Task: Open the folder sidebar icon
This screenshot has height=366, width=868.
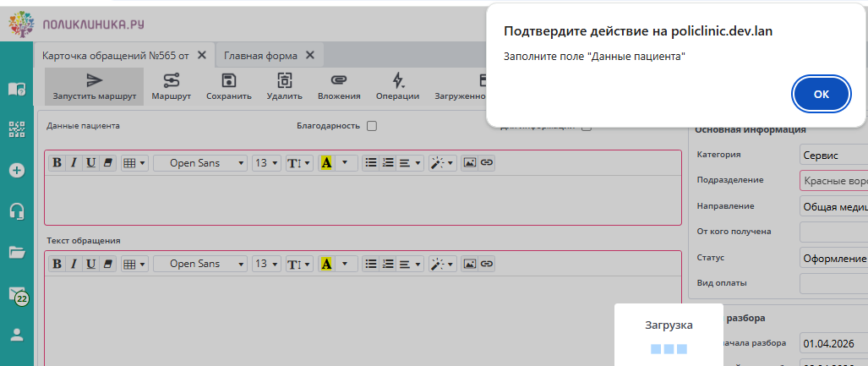Action: [x=17, y=253]
